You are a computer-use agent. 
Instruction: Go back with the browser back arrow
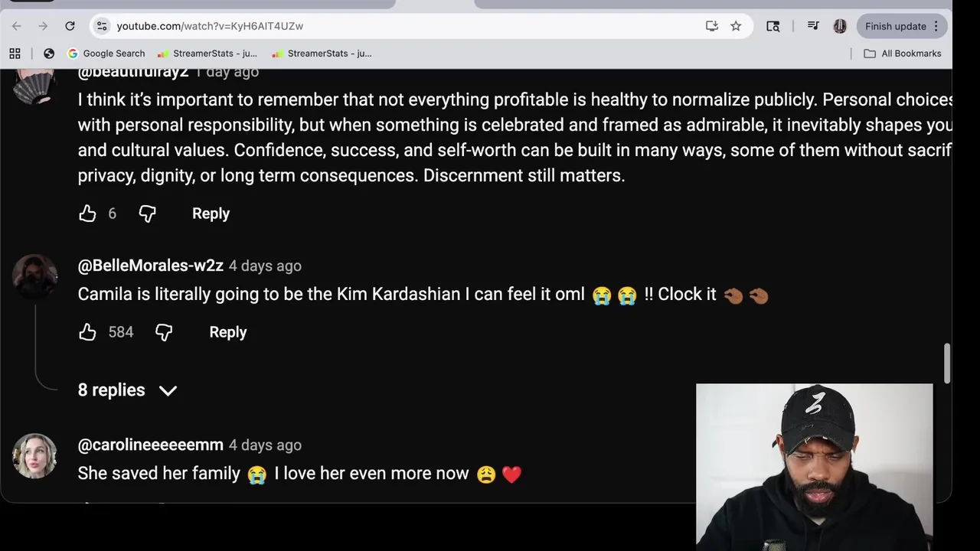point(16,26)
